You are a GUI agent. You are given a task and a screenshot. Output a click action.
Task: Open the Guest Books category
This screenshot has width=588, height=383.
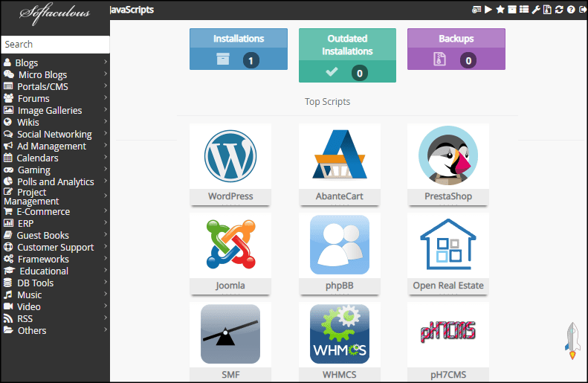coord(43,236)
